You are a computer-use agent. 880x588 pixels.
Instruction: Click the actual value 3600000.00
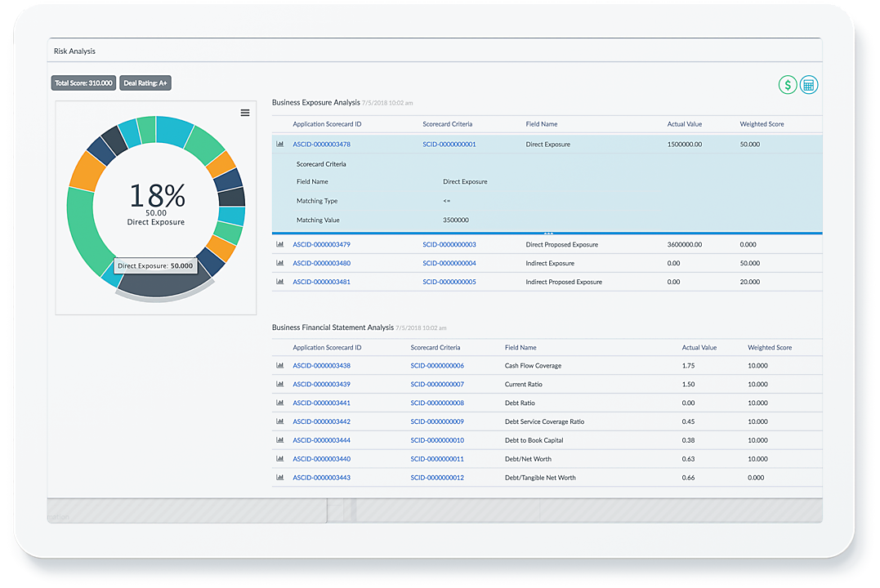[685, 245]
